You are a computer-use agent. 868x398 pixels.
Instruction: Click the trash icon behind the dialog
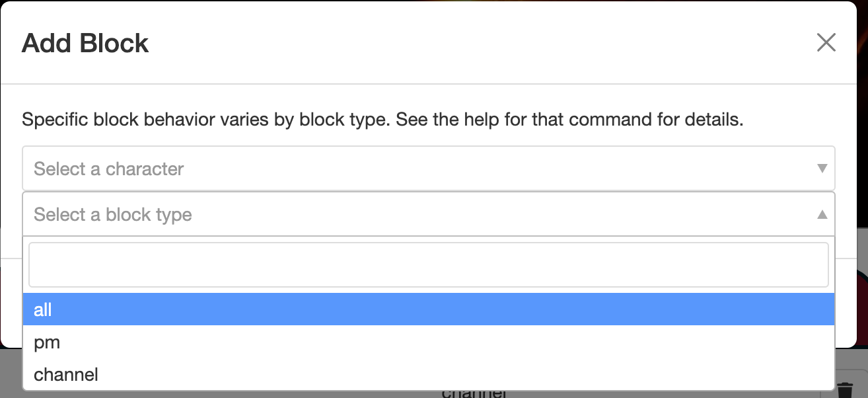pyautogui.click(x=845, y=391)
